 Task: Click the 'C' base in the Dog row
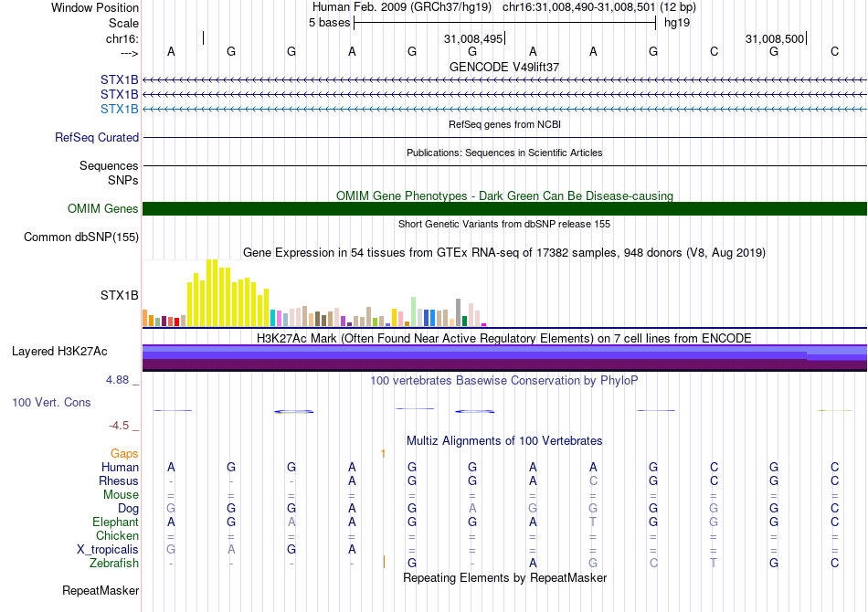coord(835,508)
